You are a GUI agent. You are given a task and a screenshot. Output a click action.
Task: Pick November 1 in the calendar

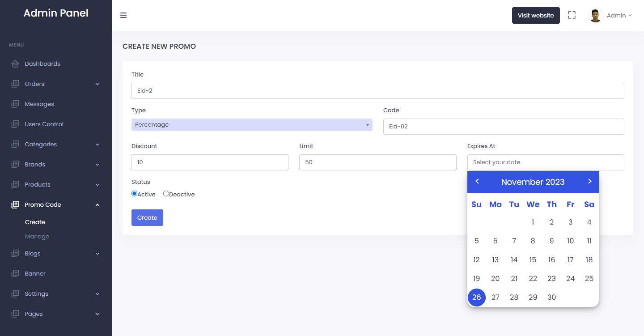pyautogui.click(x=533, y=222)
